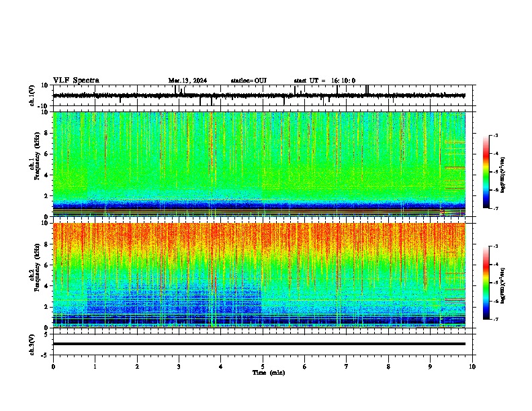Click the "station=OUI" header label

pos(249,81)
